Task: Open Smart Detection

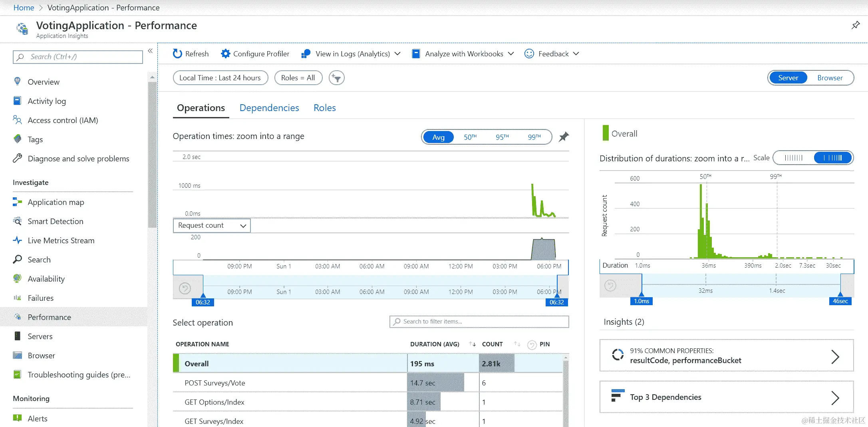Action: (56, 221)
